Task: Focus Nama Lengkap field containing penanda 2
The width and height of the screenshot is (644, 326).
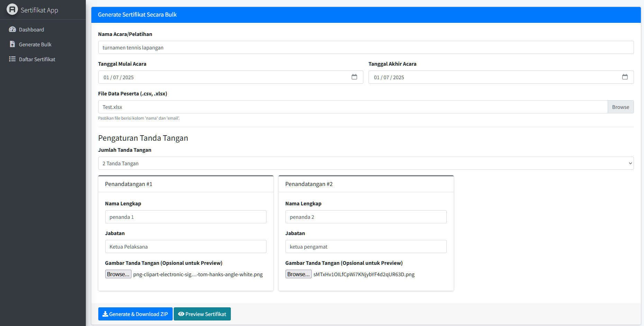Action: click(366, 217)
